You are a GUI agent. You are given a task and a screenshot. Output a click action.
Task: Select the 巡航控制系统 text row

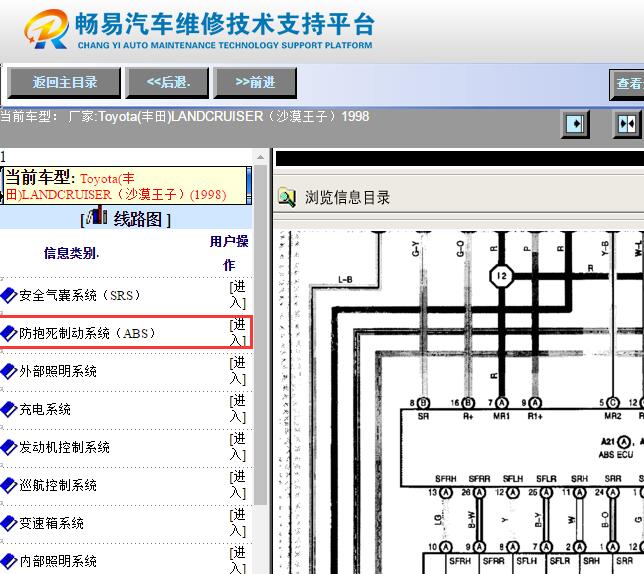58,485
